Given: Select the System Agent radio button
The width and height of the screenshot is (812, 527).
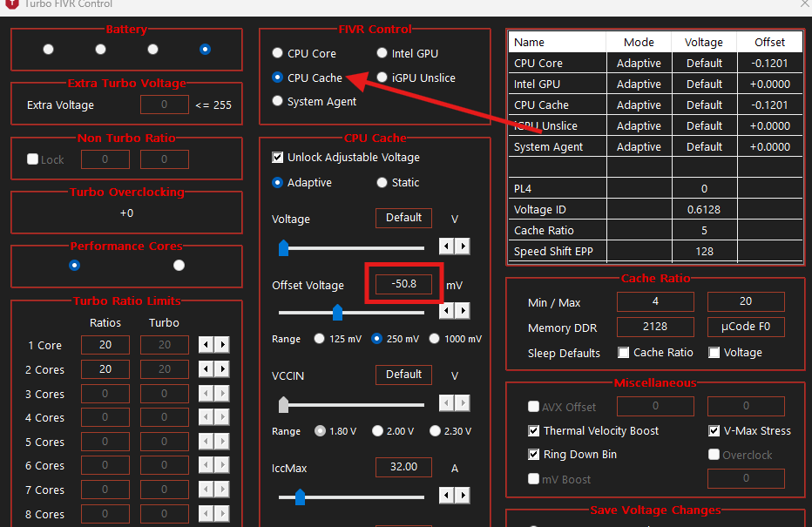Looking at the screenshot, I should click(x=278, y=101).
